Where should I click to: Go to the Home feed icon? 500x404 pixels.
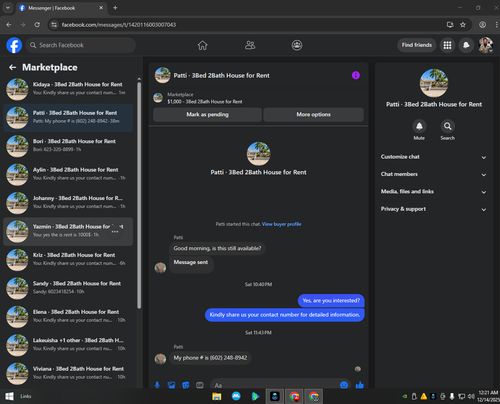202,45
